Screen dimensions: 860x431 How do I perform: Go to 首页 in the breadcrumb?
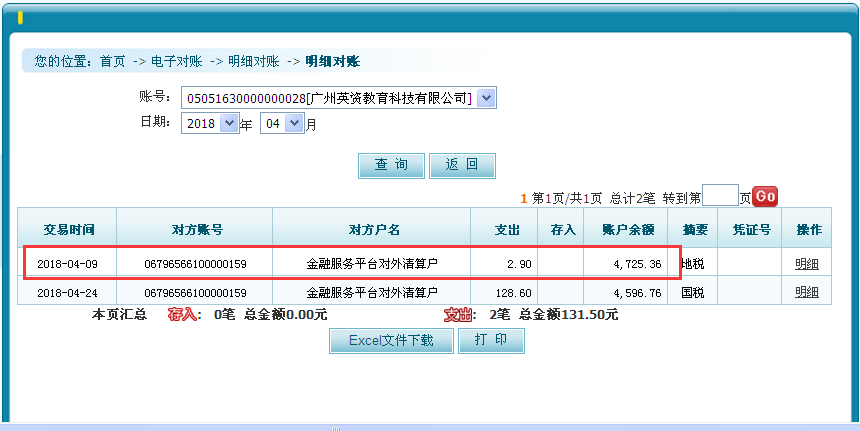[x=113, y=61]
